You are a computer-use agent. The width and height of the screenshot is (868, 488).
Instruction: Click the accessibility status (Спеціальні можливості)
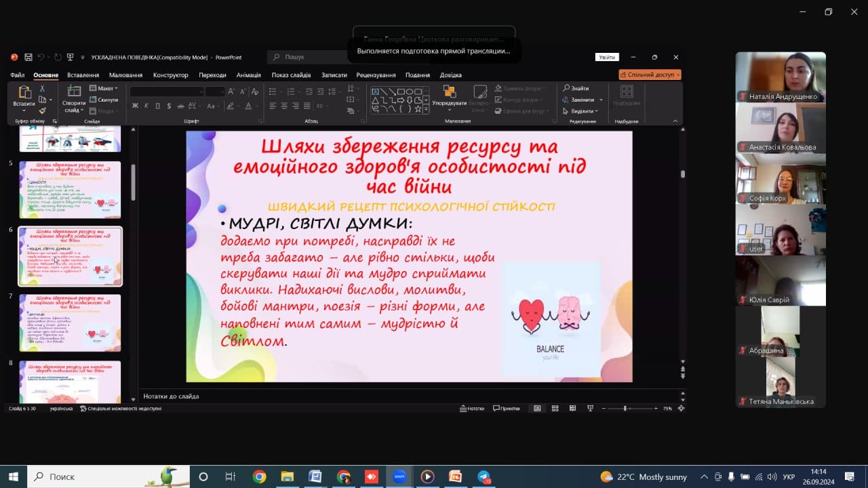pos(121,409)
